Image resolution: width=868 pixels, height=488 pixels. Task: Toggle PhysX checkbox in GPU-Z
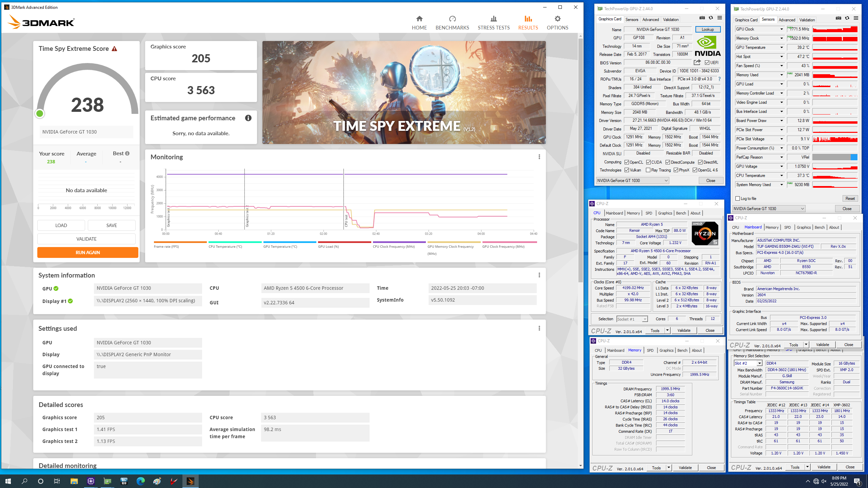click(676, 170)
